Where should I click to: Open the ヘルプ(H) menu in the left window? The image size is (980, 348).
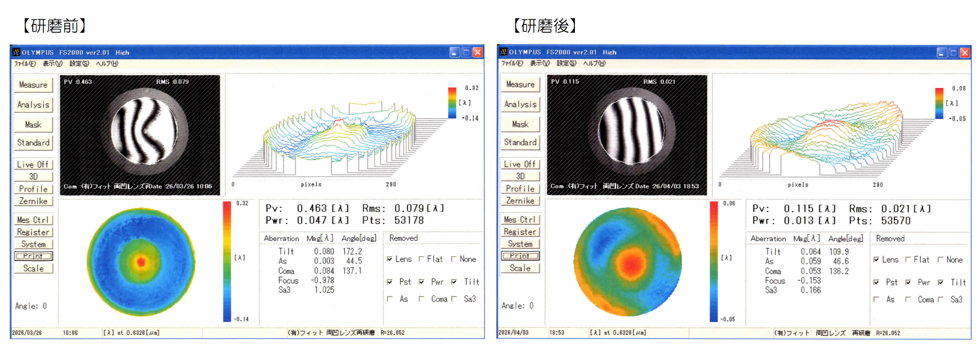(107, 64)
